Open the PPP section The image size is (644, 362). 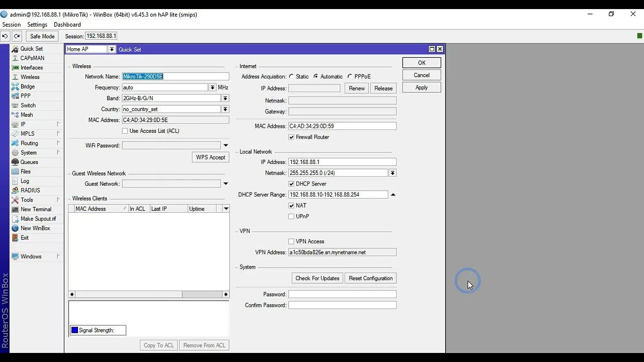(25, 96)
